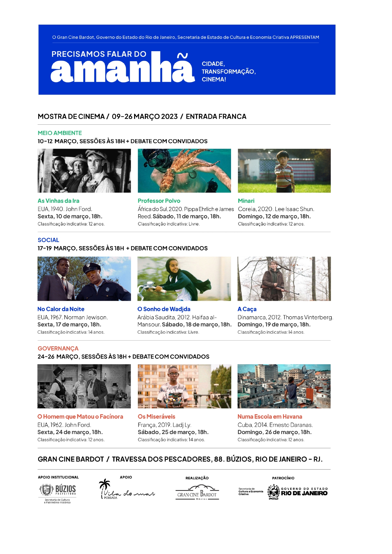Image resolution: width=392 pixels, height=554 pixels.
Task: Click 'Dinamarca, 2012. Thomas Vinterberg.' credit line
Action: [x=285, y=317]
